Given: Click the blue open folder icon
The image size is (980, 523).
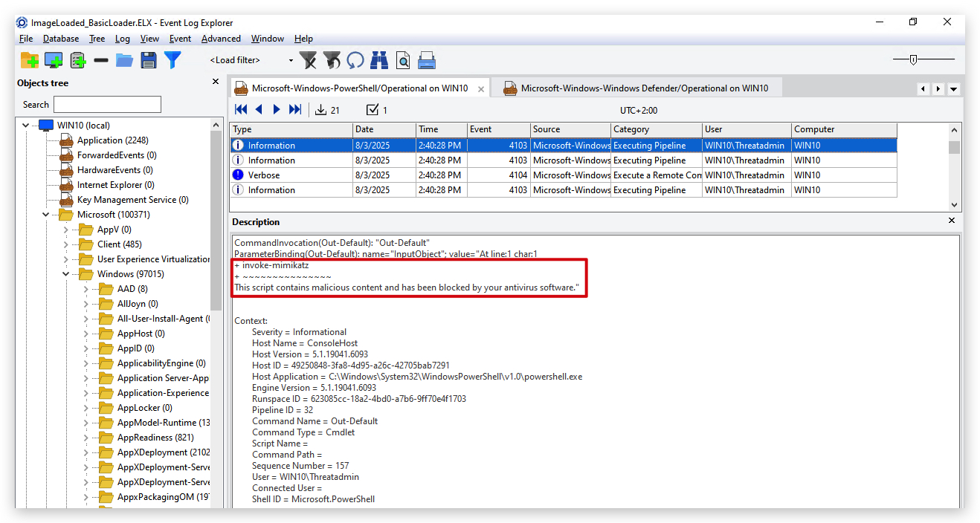Looking at the screenshot, I should point(124,60).
